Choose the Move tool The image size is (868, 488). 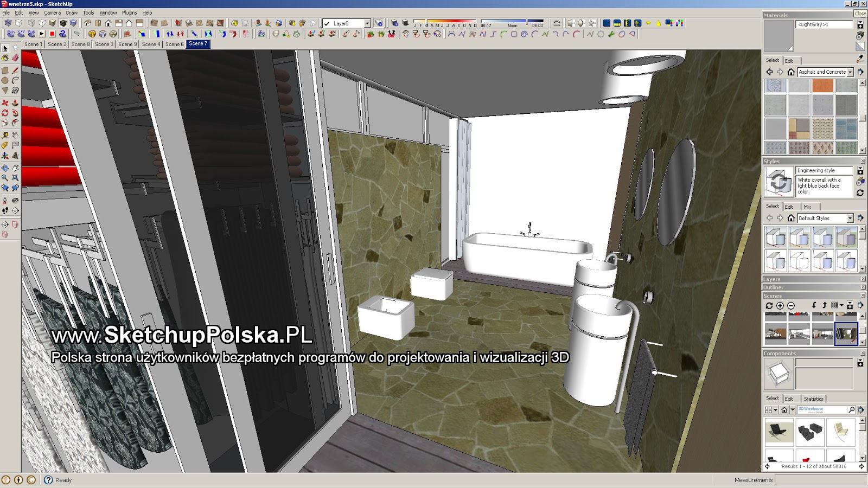[x=5, y=102]
